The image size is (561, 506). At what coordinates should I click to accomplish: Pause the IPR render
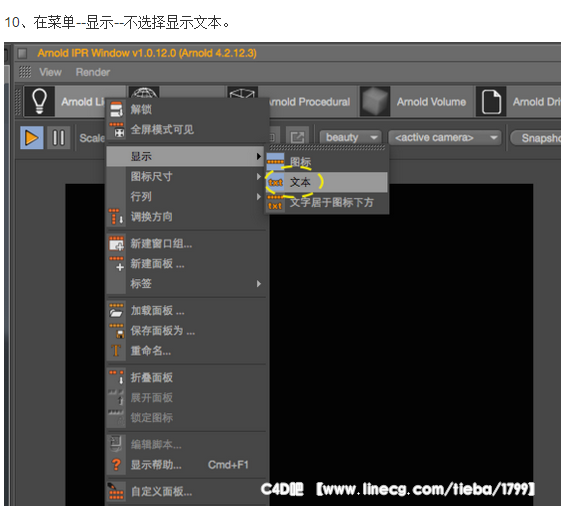pos(58,137)
